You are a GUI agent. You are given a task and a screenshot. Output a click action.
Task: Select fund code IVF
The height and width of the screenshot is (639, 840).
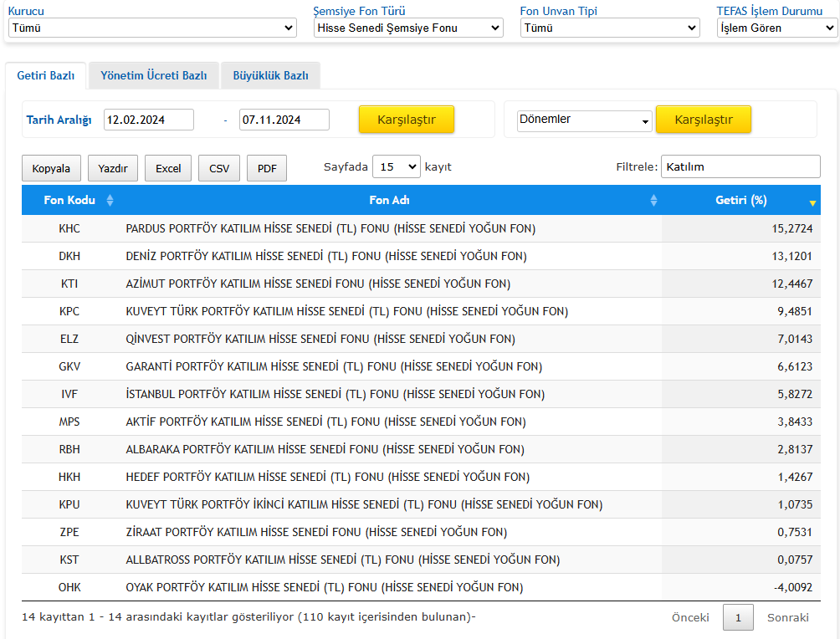pos(69,394)
